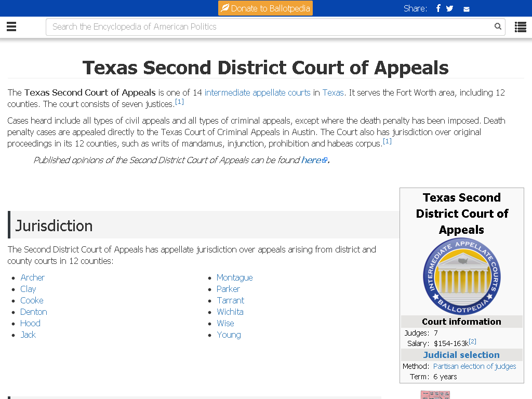Open the Denton county link
532x399 pixels.
click(34, 312)
